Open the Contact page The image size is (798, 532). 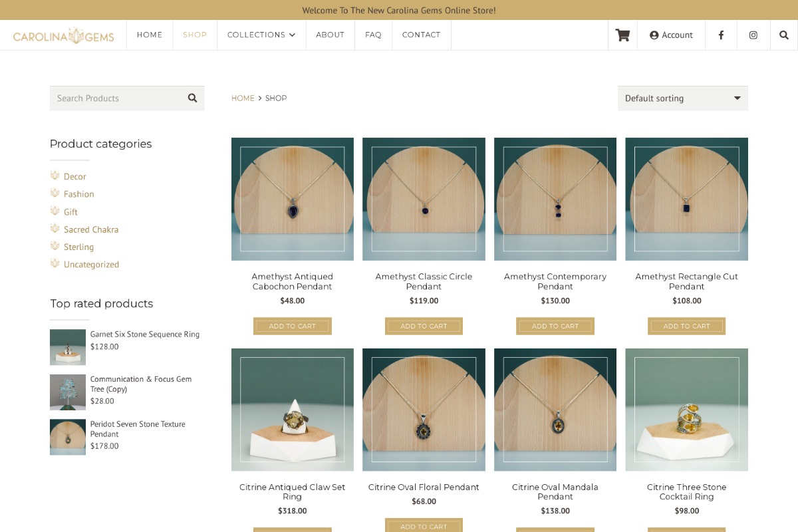(x=422, y=35)
